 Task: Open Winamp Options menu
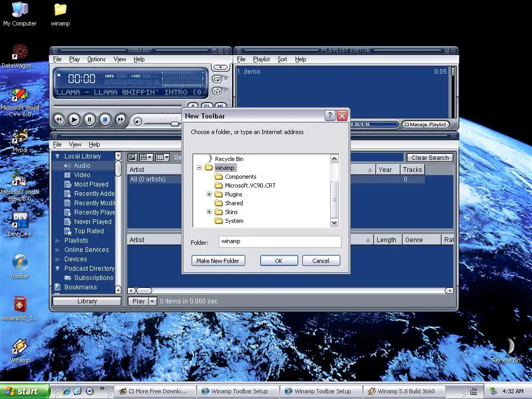[x=96, y=59]
